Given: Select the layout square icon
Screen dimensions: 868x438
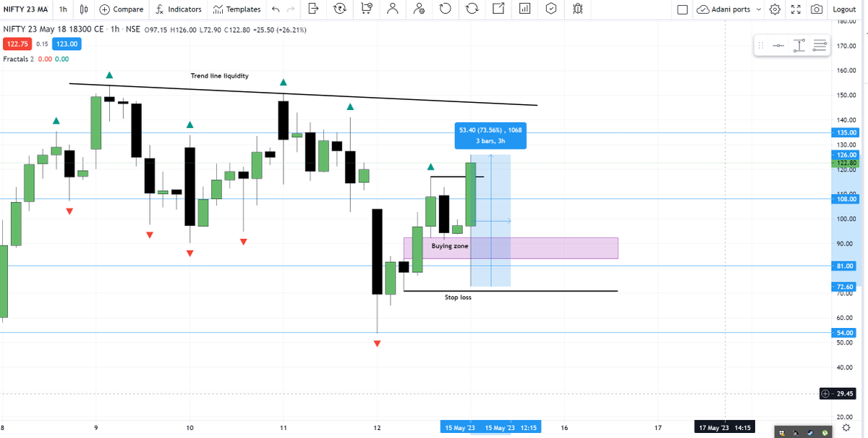Looking at the screenshot, I should click(x=682, y=9).
